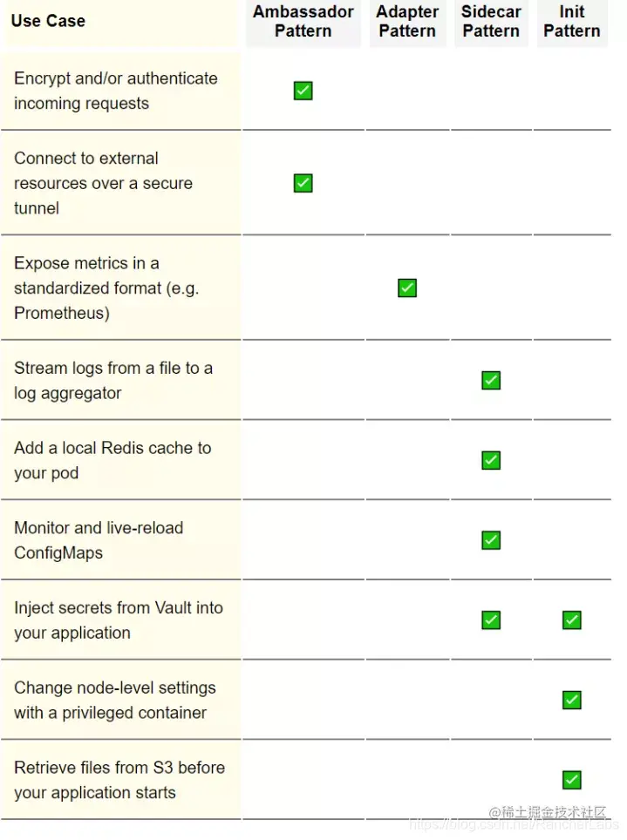Image resolution: width=627 pixels, height=840 pixels.
Task: Click the Adapter checkmark for Prometheus metrics row
Action: (x=407, y=288)
